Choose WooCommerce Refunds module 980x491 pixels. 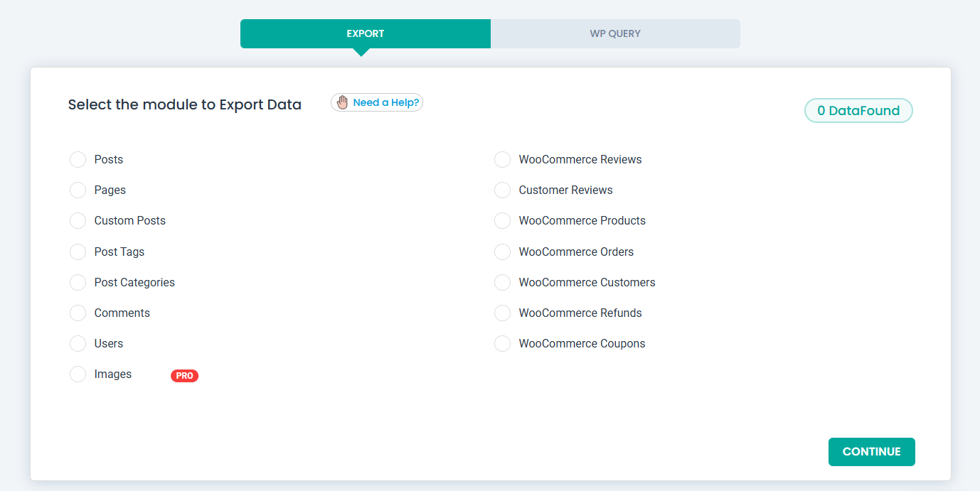(502, 313)
